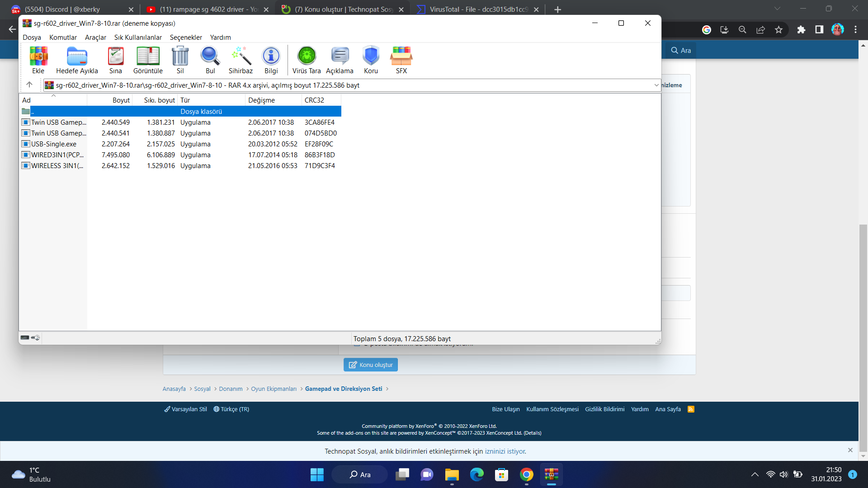Expand the archive path dropdown arrow
Image resolution: width=868 pixels, height=488 pixels.
(656, 85)
